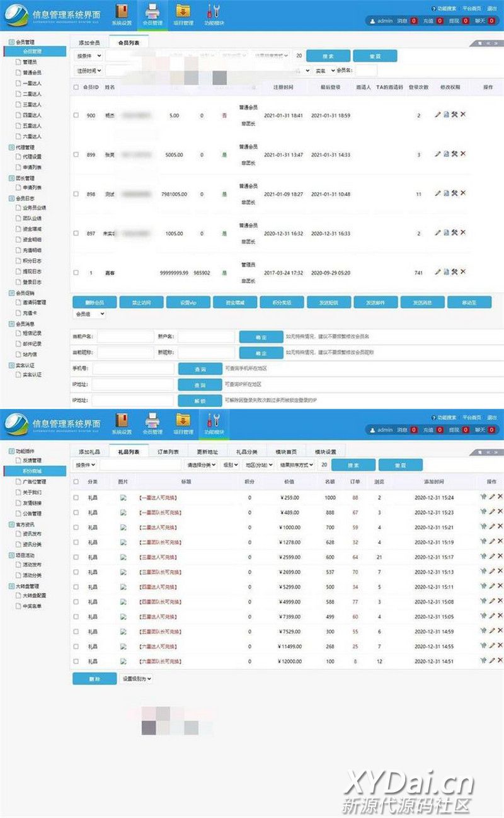The height and width of the screenshot is (818, 504).
Task: Check the box for member 898
Action: [x=76, y=194]
